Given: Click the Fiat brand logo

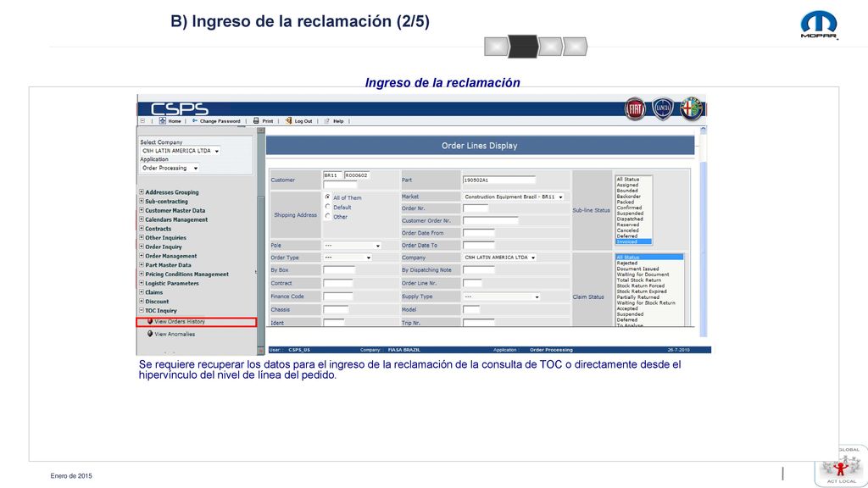Looking at the screenshot, I should (x=635, y=108).
